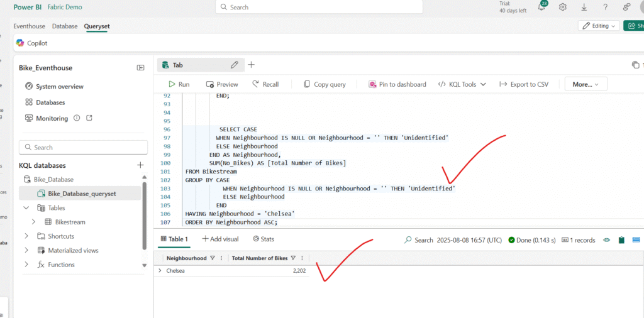Screen dimensions: 644x318
Task: Expand the Chelsea result row
Action: [x=160, y=271]
